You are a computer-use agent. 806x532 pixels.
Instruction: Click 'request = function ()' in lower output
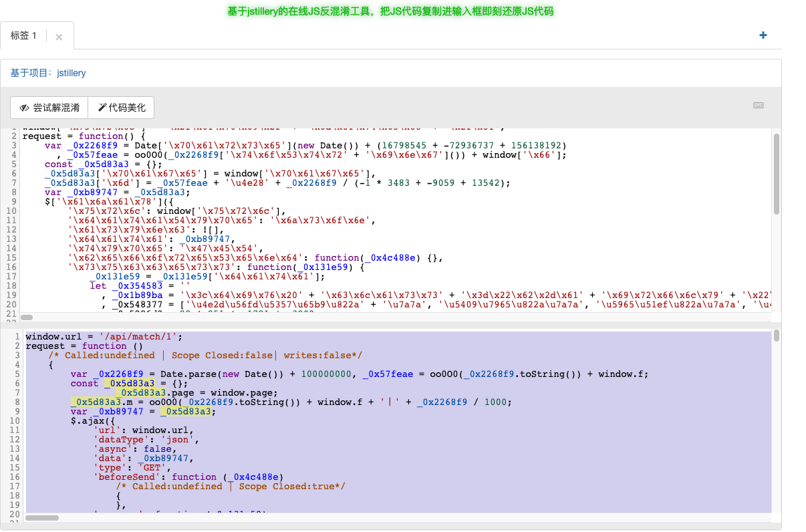[x=84, y=346]
